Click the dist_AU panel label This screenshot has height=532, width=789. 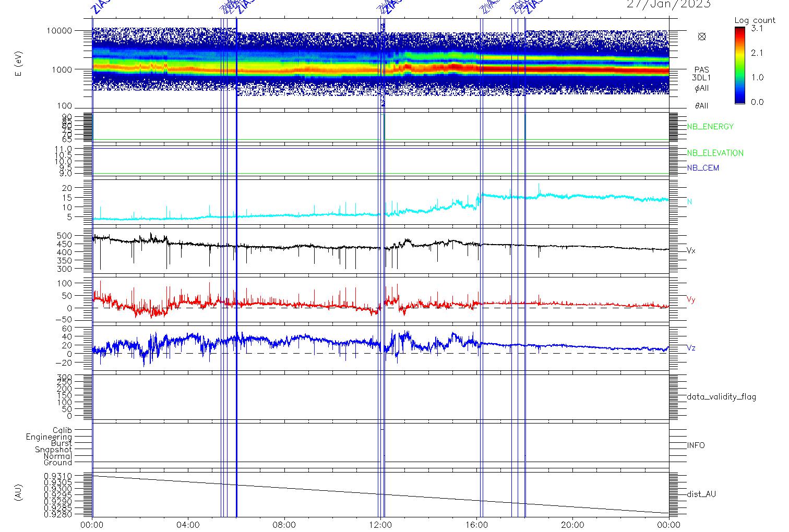tap(701, 494)
